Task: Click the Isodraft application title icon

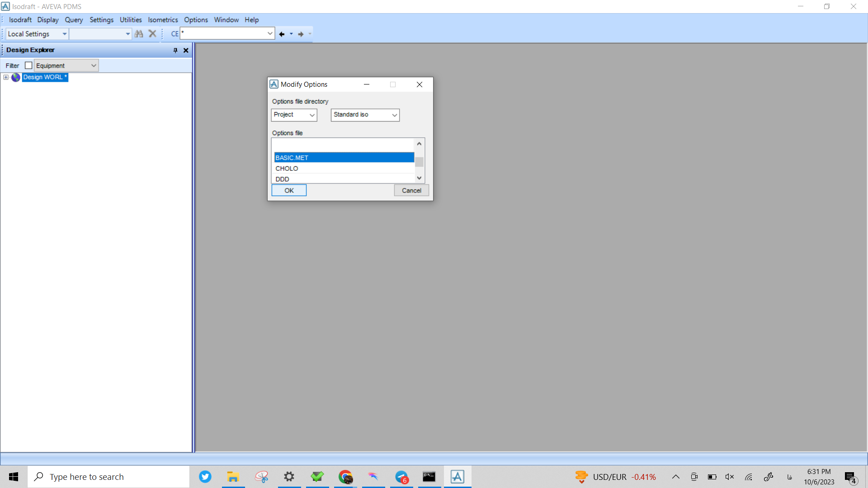Action: pos(5,6)
